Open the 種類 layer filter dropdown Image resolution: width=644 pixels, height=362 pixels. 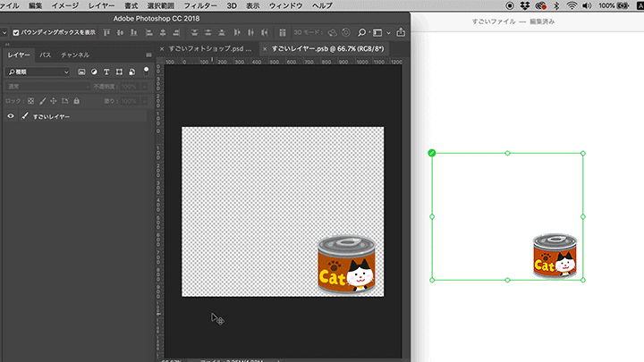(38, 72)
